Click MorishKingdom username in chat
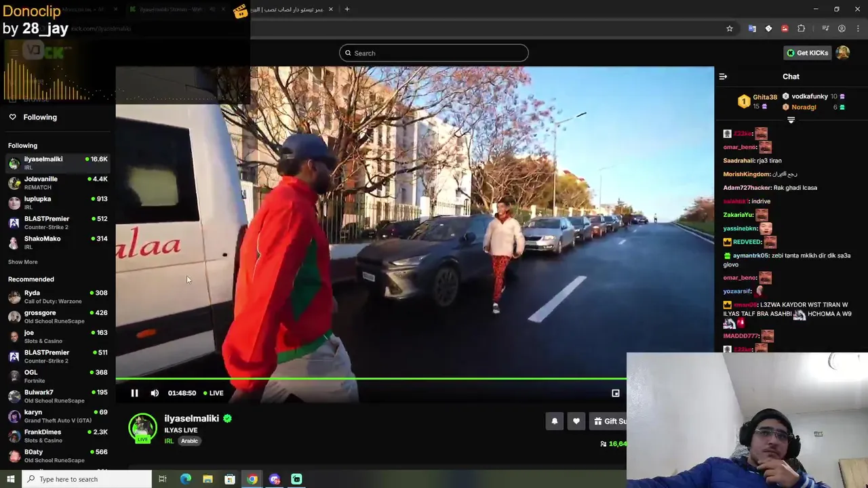 pyautogui.click(x=747, y=174)
